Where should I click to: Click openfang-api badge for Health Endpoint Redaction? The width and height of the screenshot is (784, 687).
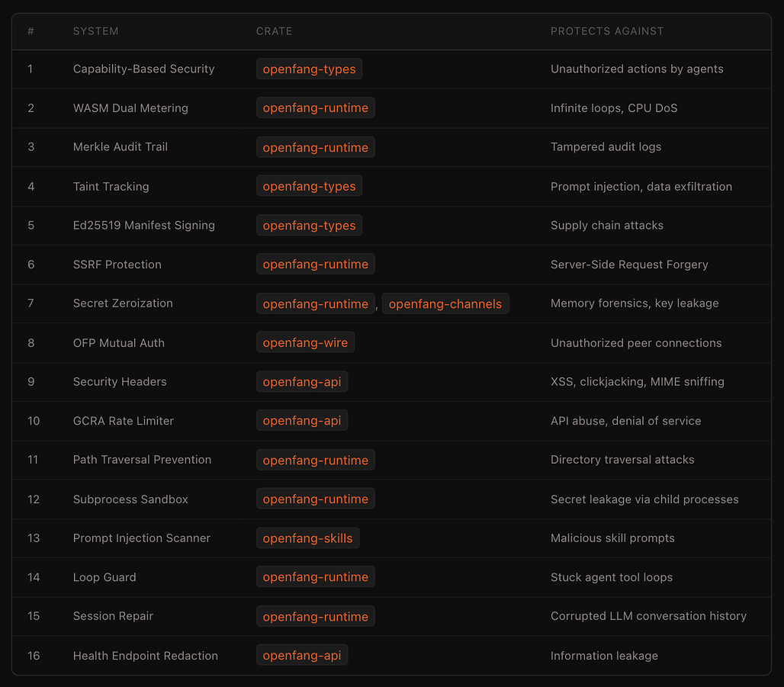click(302, 656)
